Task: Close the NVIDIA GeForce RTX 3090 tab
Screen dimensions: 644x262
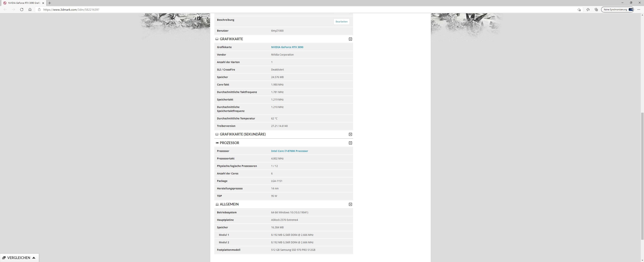Action: pos(43,3)
